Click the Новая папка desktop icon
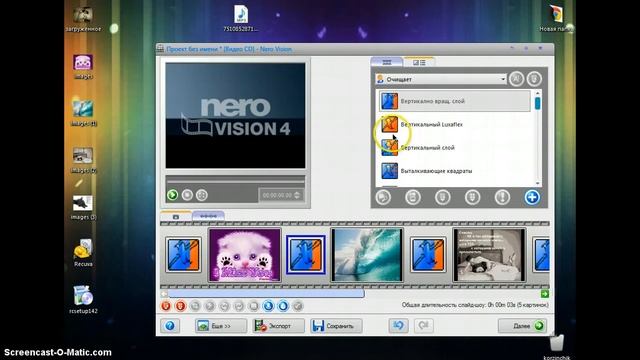640x360 pixels. click(556, 19)
